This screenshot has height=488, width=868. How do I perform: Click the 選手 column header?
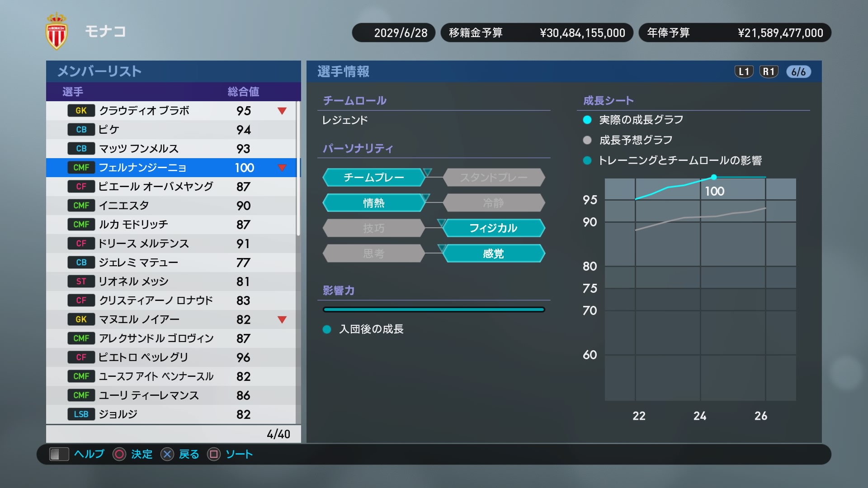pos(73,92)
